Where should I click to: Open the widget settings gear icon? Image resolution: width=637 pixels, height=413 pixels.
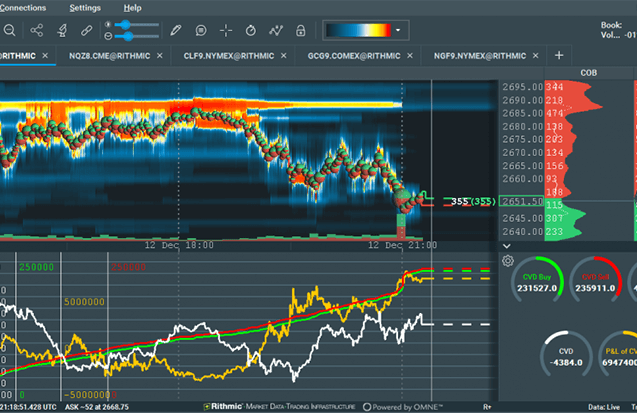point(508,261)
